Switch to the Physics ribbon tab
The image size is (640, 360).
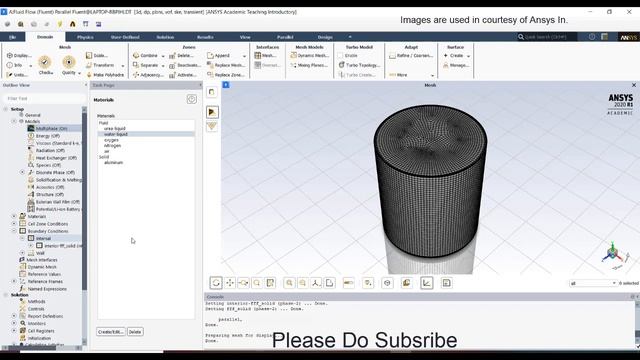click(x=85, y=37)
